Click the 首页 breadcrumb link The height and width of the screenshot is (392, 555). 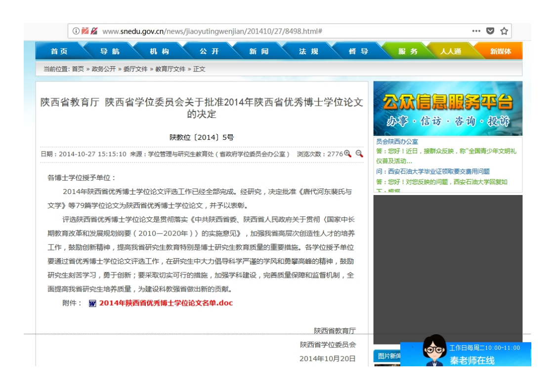point(78,69)
